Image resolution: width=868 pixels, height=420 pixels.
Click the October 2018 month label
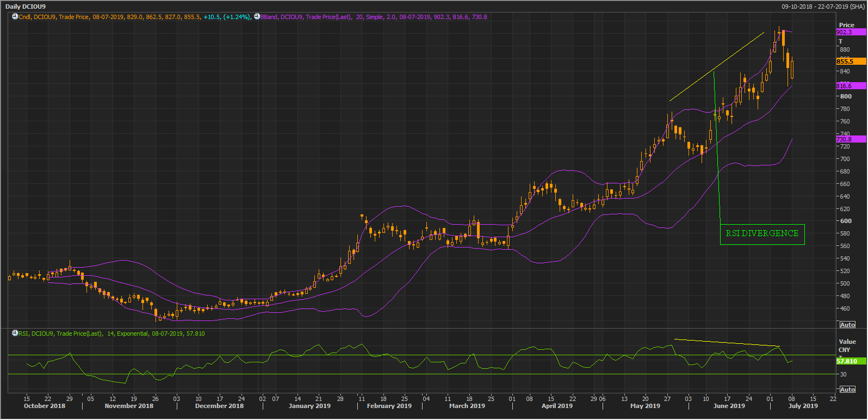coord(45,406)
